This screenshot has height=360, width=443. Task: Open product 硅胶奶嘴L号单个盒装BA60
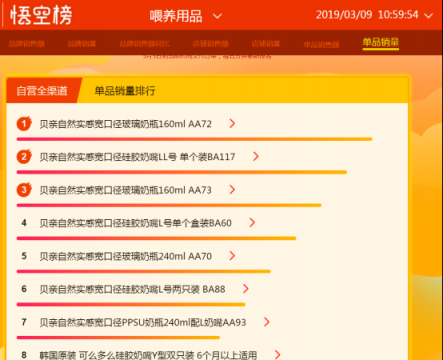(x=136, y=223)
